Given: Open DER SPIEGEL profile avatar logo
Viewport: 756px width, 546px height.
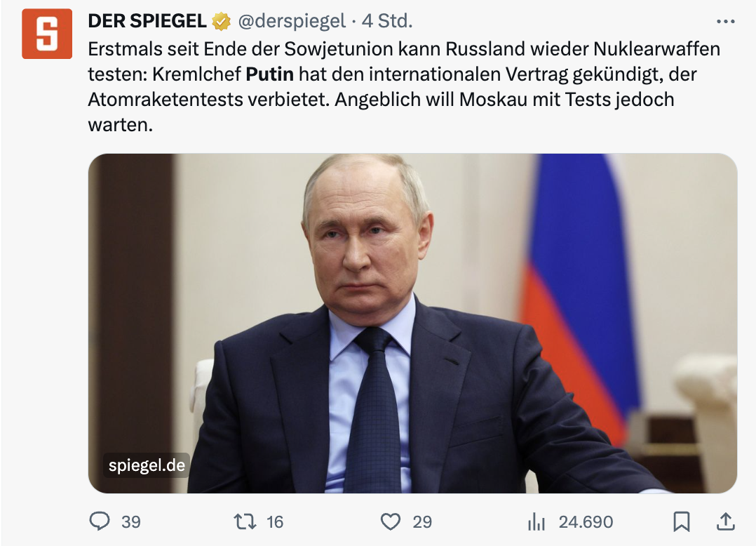Looking at the screenshot, I should [x=47, y=34].
